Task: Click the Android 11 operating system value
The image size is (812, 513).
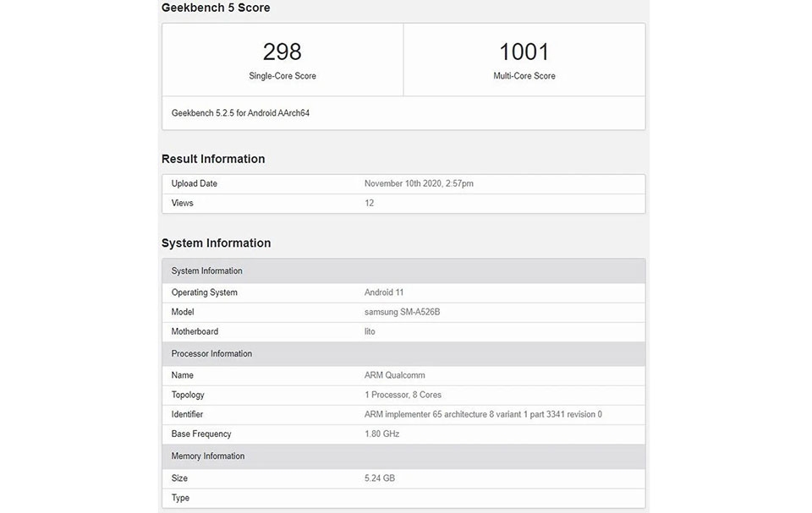Action: [x=384, y=292]
